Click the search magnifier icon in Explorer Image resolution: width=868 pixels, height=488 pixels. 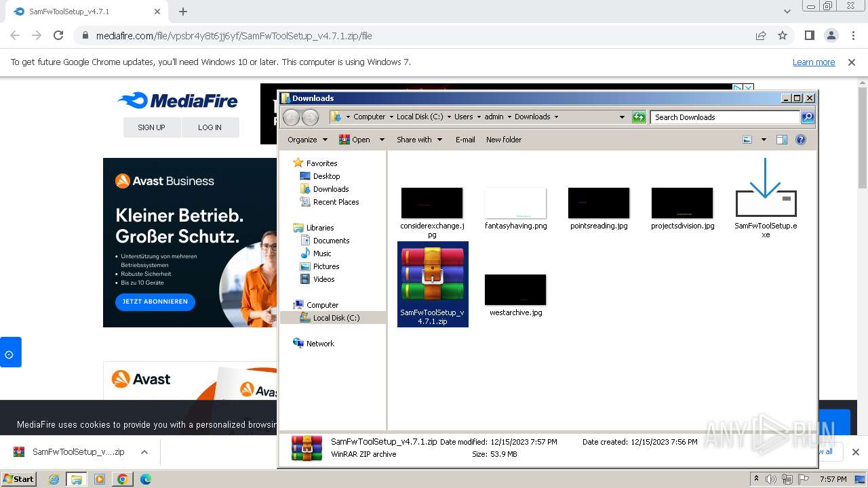[808, 117]
